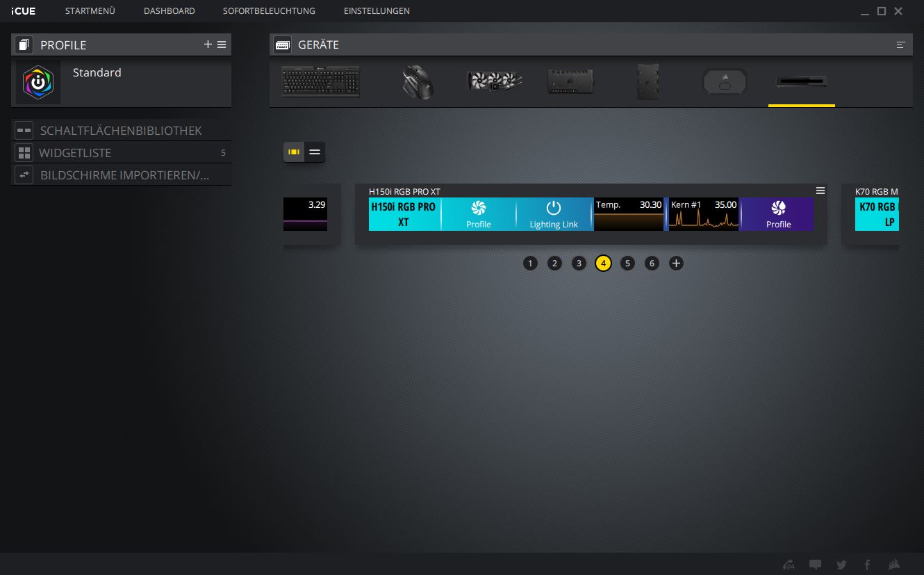Select the Standard profile thumbnail
Image resolution: width=924 pixels, height=575 pixels.
click(38, 83)
